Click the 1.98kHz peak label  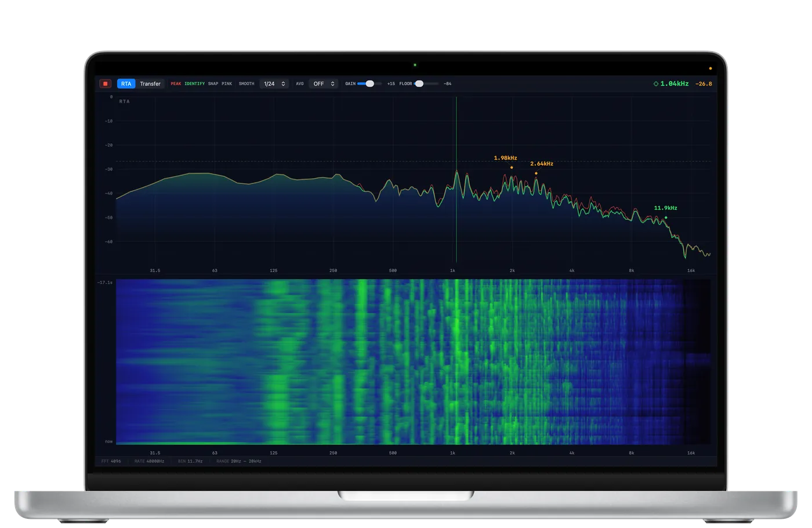click(505, 158)
